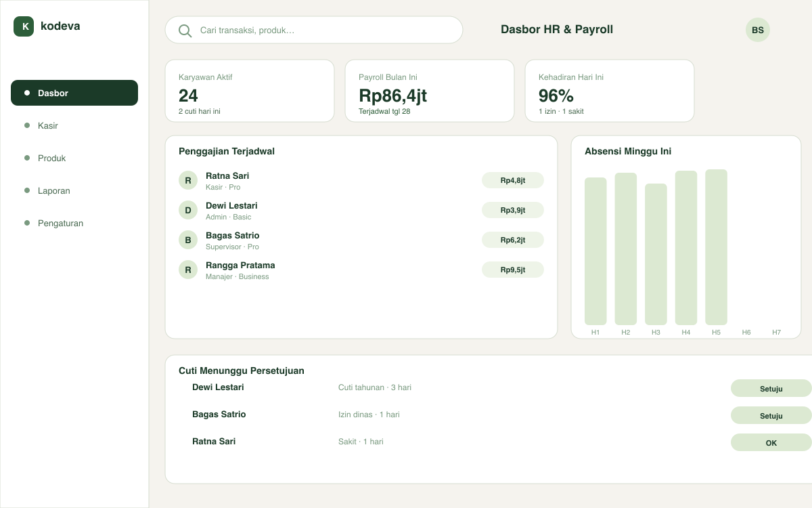Click the H5 attendance bar
This screenshot has height=508, width=812.
(716, 247)
